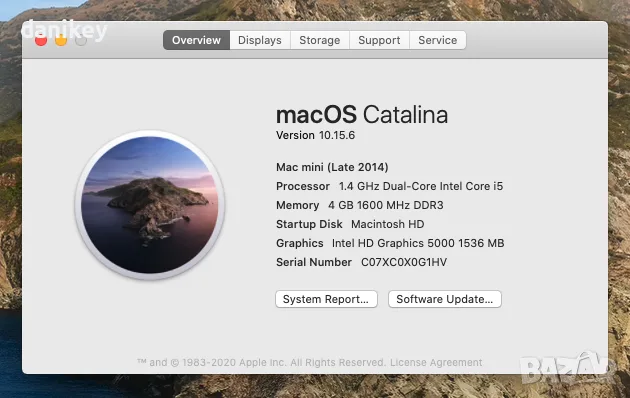Click the disabled gray zoom button

click(81, 40)
